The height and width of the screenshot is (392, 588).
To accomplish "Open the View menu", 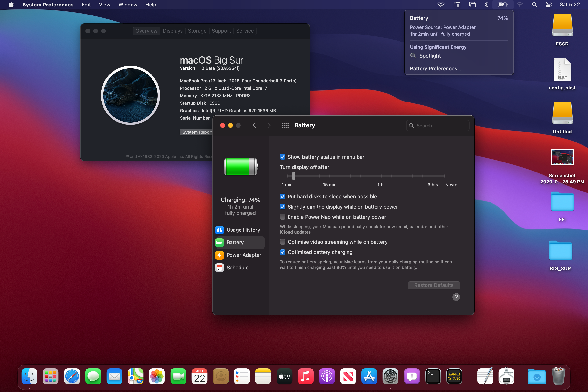I will [x=104, y=5].
